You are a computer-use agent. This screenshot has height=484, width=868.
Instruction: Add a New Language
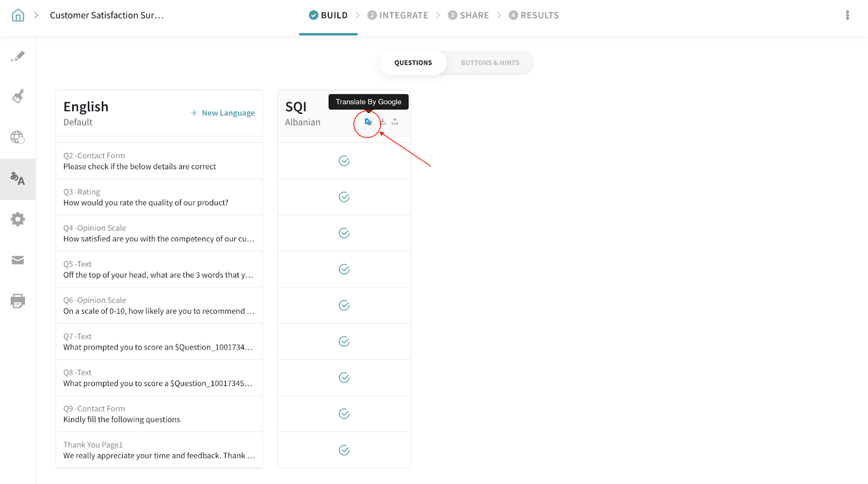tap(223, 113)
